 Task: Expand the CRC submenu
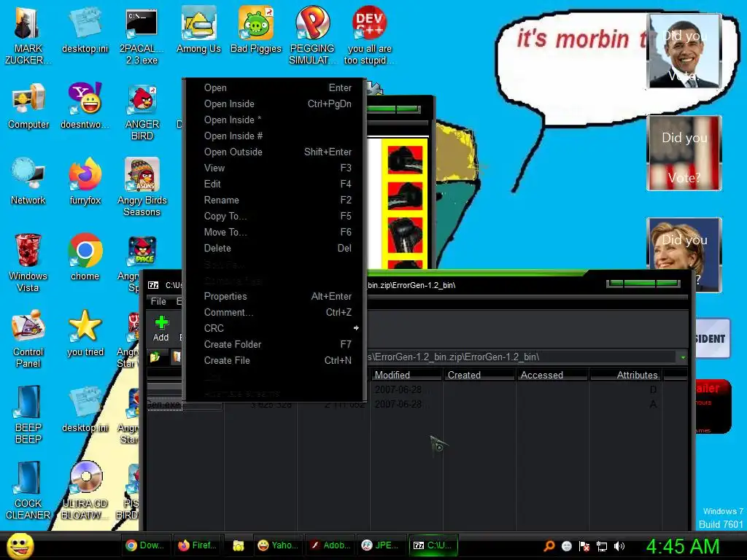tap(278, 328)
